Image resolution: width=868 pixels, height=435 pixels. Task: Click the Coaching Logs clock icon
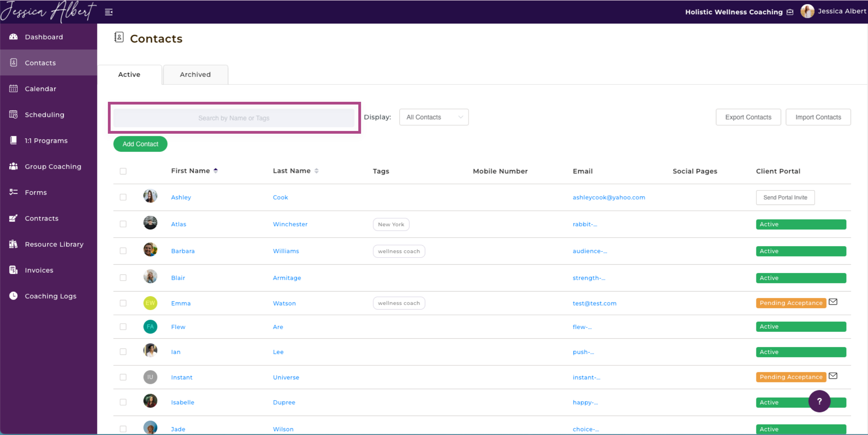[x=14, y=296]
